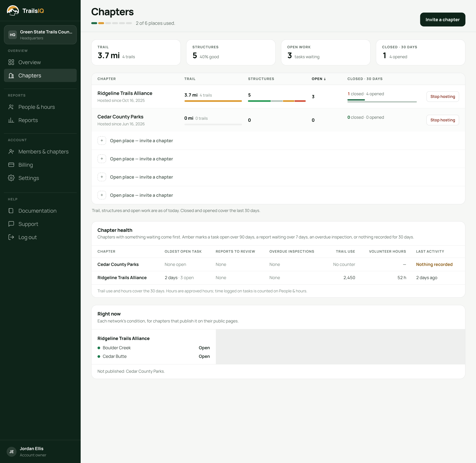Click the Billing card icon
476x463 pixels.
(x=11, y=165)
